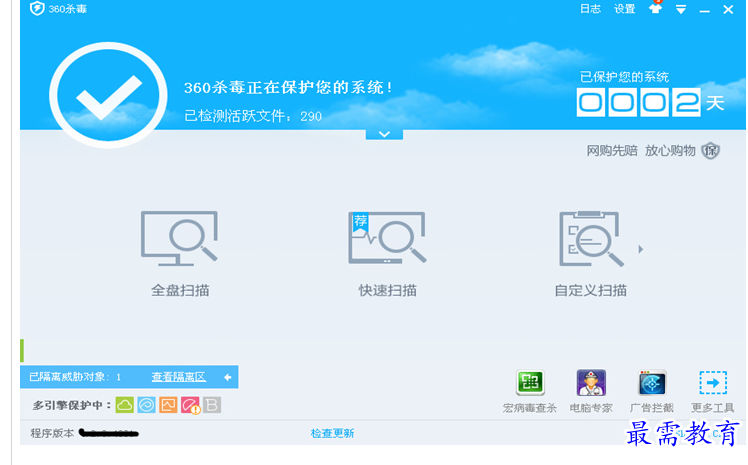Click the red engine icon with warning

click(x=190, y=405)
